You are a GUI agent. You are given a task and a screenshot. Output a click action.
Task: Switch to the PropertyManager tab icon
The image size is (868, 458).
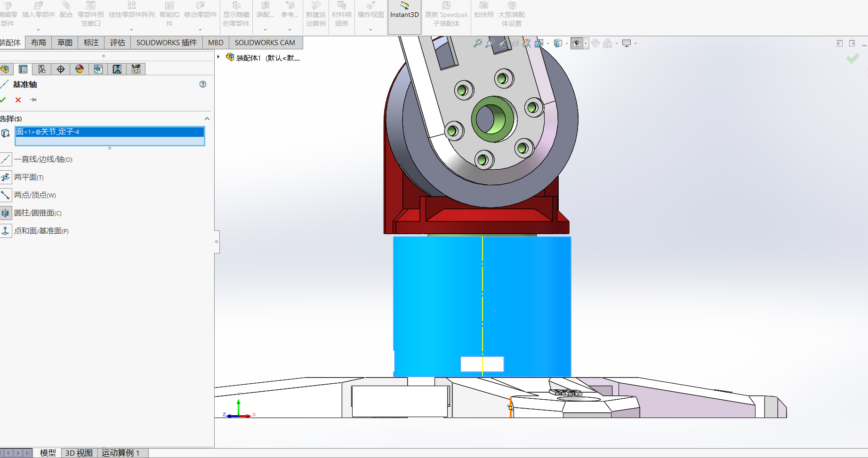click(x=23, y=69)
